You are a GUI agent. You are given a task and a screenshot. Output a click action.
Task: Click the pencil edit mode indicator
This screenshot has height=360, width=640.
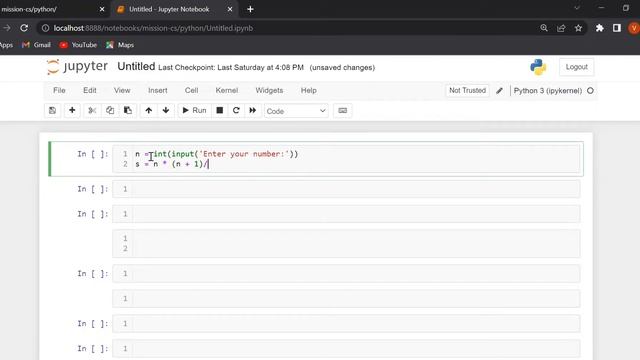tap(499, 91)
